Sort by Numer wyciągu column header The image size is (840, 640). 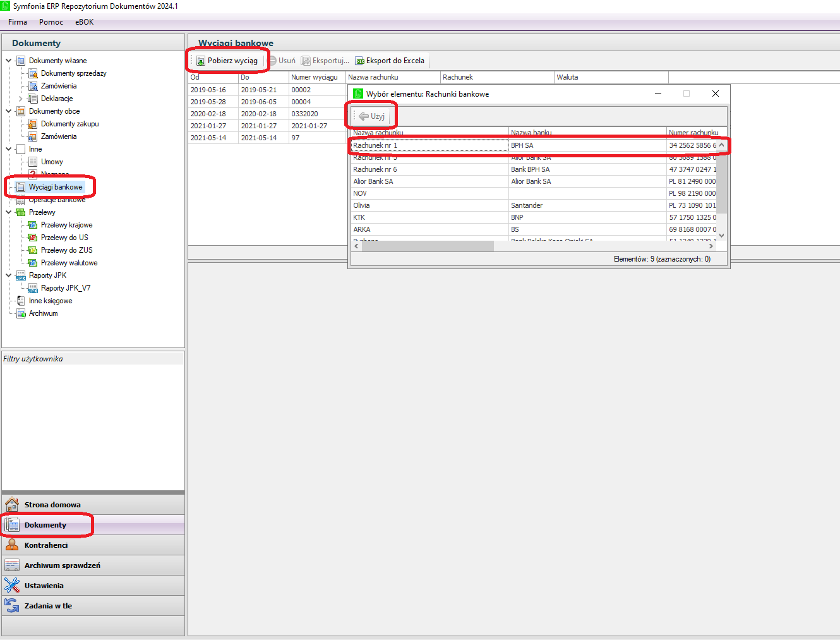tap(314, 77)
